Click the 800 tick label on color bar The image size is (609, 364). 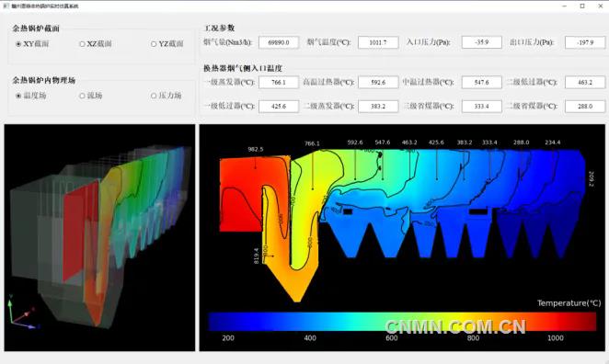tap(473, 338)
